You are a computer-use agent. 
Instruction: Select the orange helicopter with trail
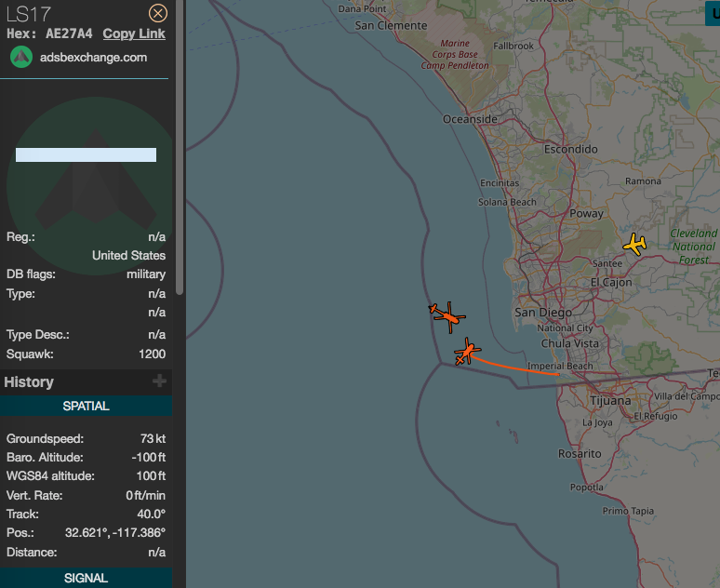click(x=468, y=352)
